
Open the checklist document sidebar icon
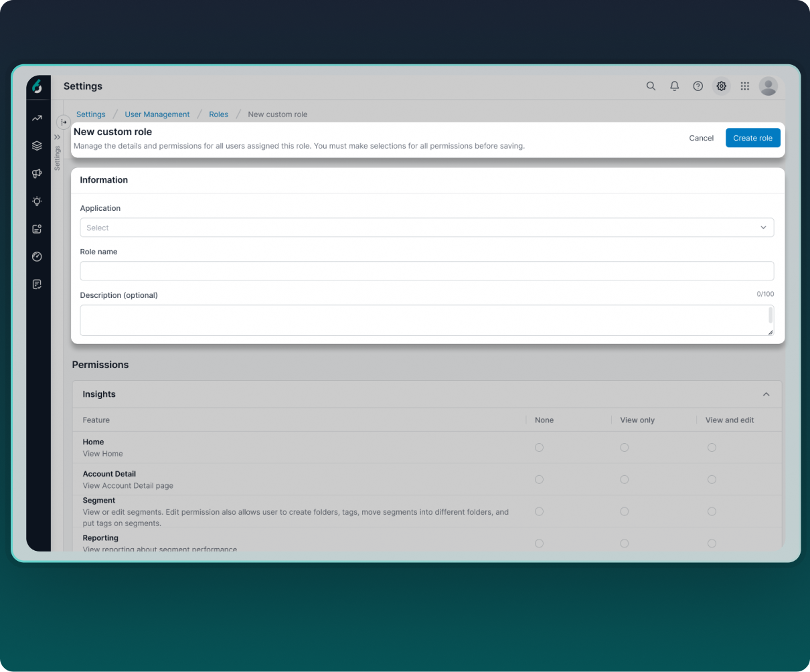click(37, 284)
